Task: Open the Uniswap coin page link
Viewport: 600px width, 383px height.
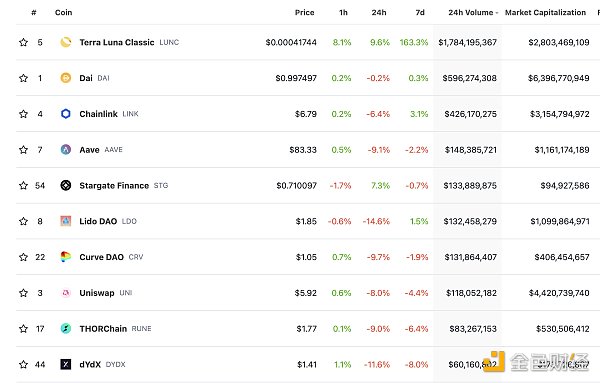Action: point(97,293)
